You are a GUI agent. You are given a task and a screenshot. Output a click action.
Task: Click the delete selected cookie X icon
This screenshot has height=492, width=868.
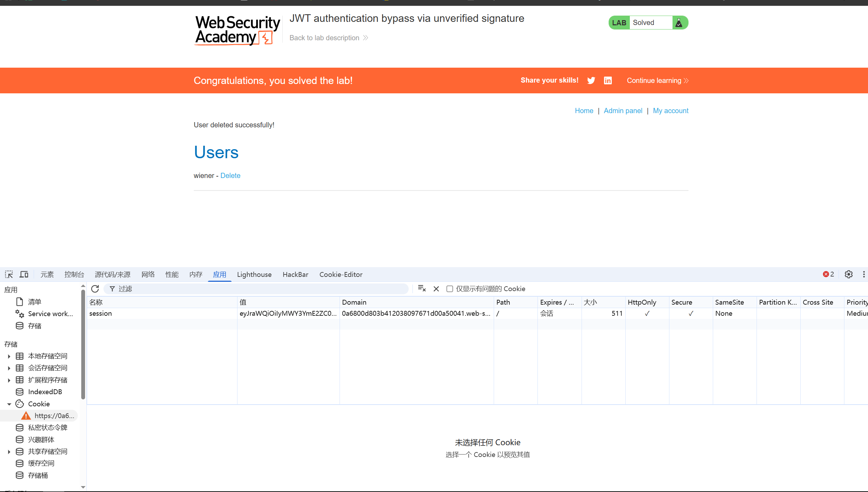[x=436, y=289]
